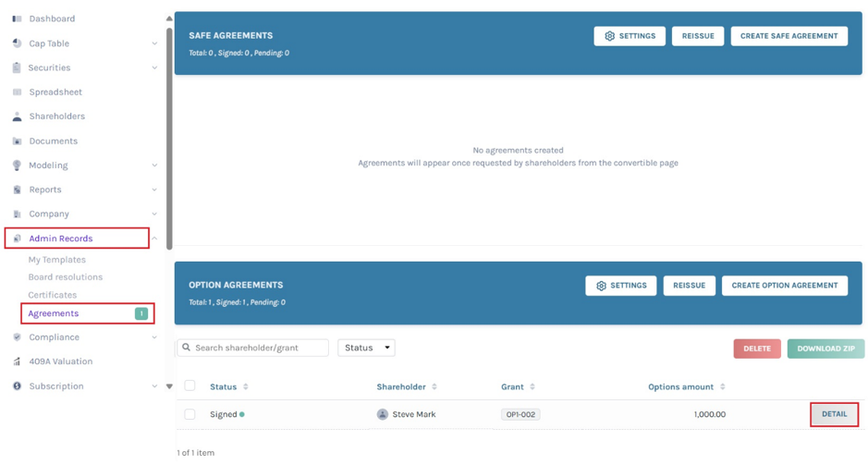
Task: Click the search shareholder/grant field
Action: (253, 348)
